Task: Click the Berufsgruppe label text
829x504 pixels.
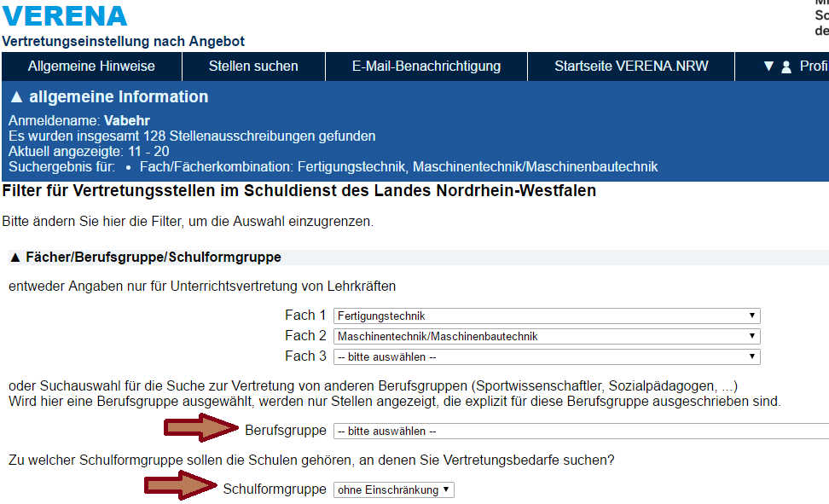Action: 285,430
